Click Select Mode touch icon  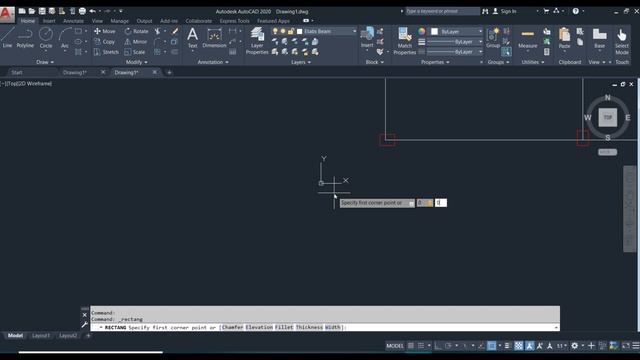622,41
